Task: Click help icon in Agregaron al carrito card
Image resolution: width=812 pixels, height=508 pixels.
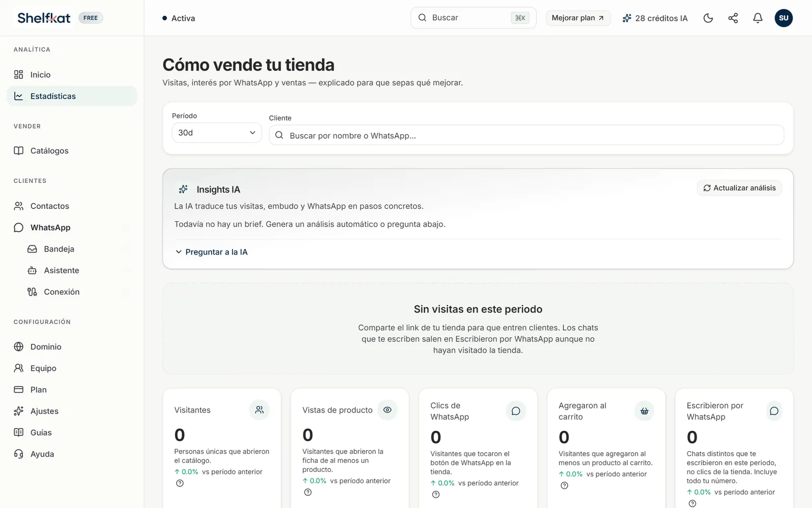Action: point(564,485)
